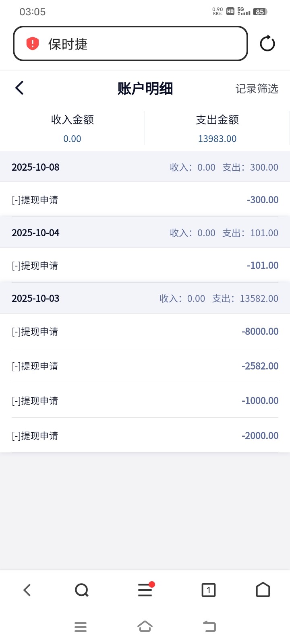290x644 pixels.
Task: Tap the red security shield icon
Action: coord(33,43)
